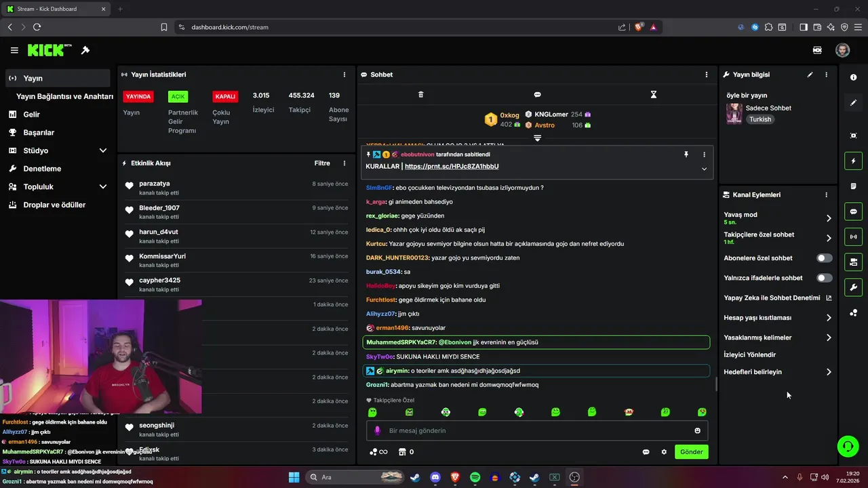Toggle the wrench widget in right sidebar
The height and width of the screenshot is (488, 868).
(853, 287)
